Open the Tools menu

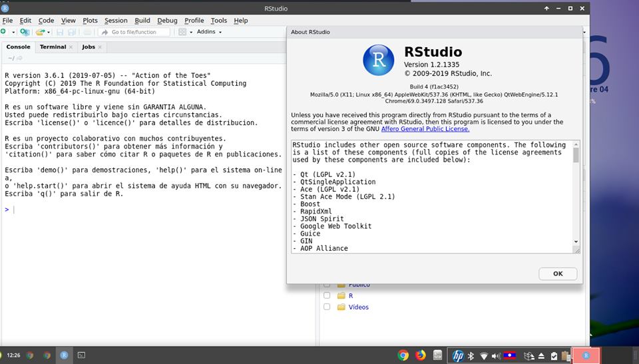pos(218,21)
